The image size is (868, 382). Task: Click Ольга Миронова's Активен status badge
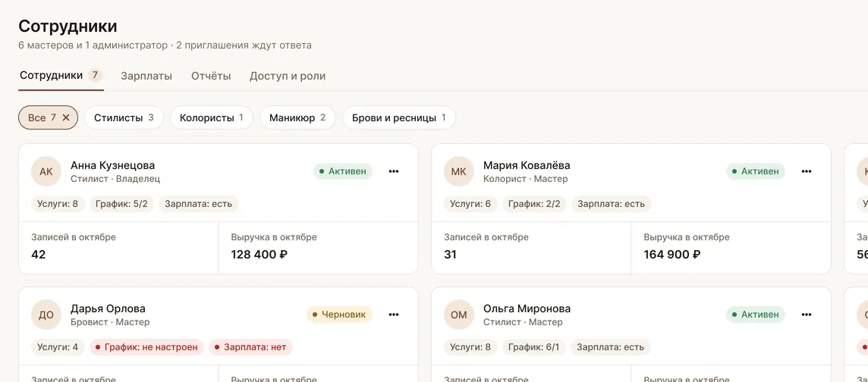click(756, 315)
